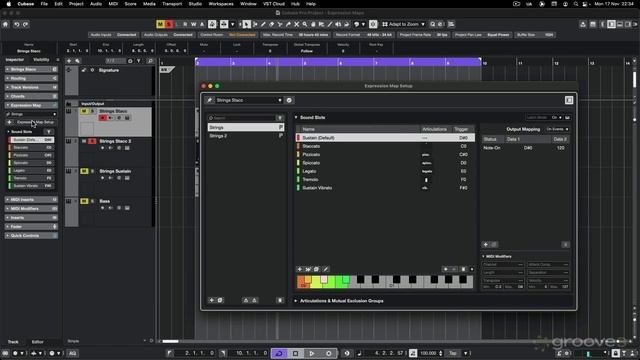Select the Mute X tool in toolbar
This screenshot has width=640, height=360.
pyautogui.click(x=297, y=24)
